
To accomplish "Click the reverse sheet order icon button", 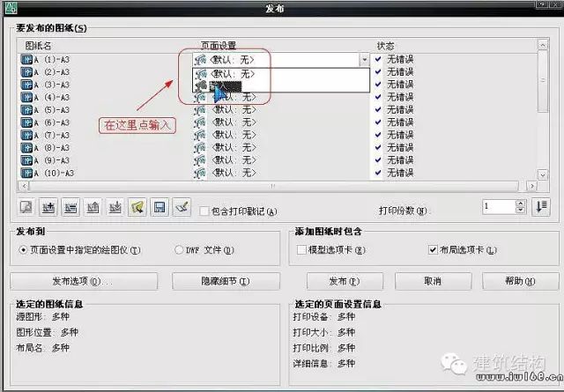I will click(541, 206).
